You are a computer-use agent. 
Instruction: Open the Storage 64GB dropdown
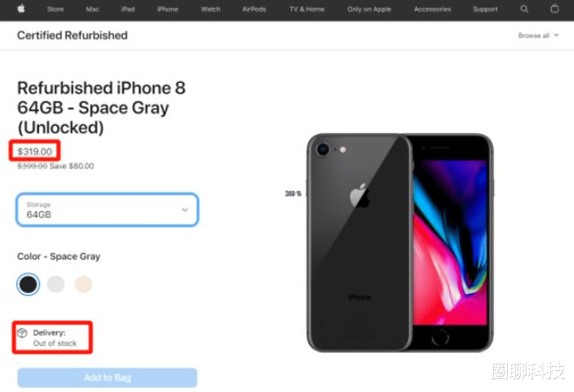(108, 210)
